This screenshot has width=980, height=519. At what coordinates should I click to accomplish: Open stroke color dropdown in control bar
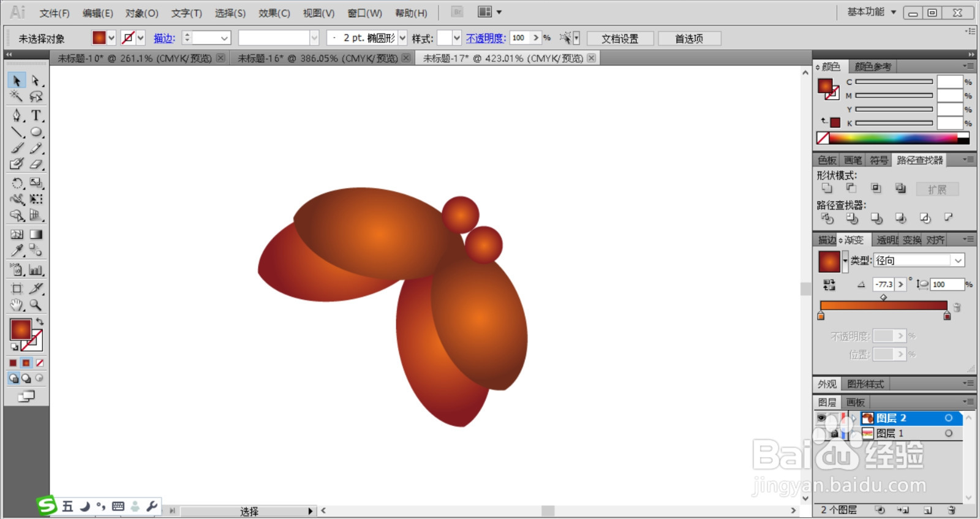[140, 38]
